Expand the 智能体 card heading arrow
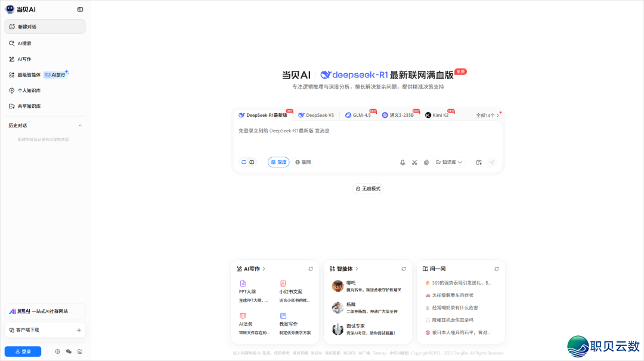644x361 pixels. coord(357,269)
